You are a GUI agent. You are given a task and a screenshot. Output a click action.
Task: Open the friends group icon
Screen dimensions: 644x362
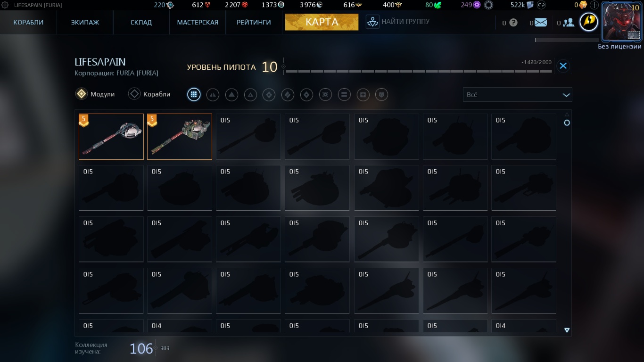(x=568, y=22)
